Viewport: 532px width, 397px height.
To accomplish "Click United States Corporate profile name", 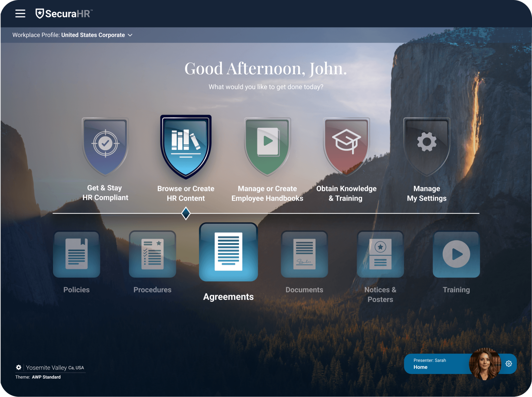I will click(93, 35).
